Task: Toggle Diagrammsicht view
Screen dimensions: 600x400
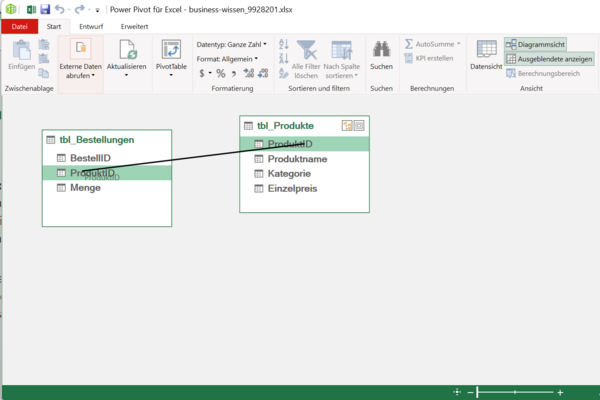Action: coord(535,44)
